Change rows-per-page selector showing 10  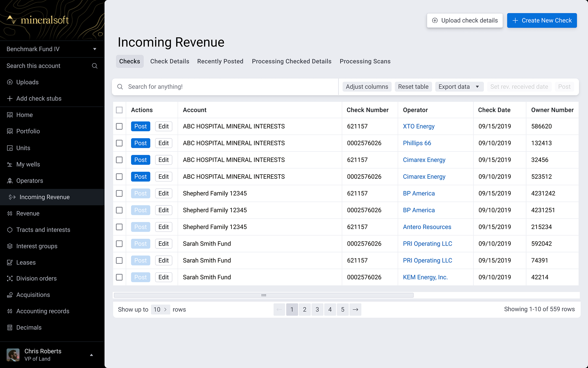pyautogui.click(x=160, y=309)
